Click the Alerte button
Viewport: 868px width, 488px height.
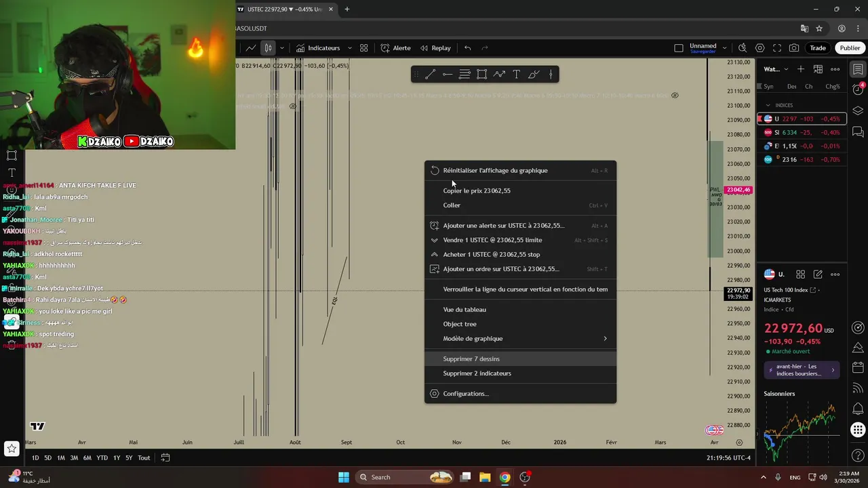click(x=396, y=48)
